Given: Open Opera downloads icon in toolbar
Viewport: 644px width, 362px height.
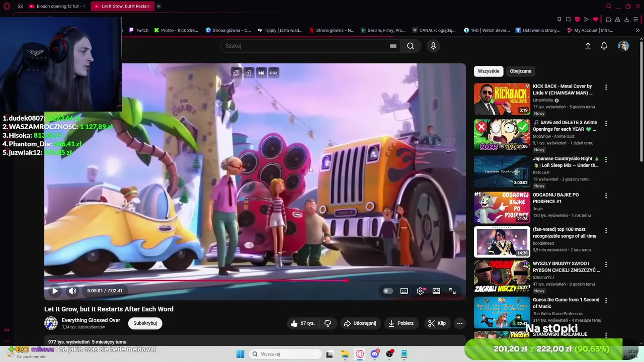Looking at the screenshot, I should (x=626, y=19).
